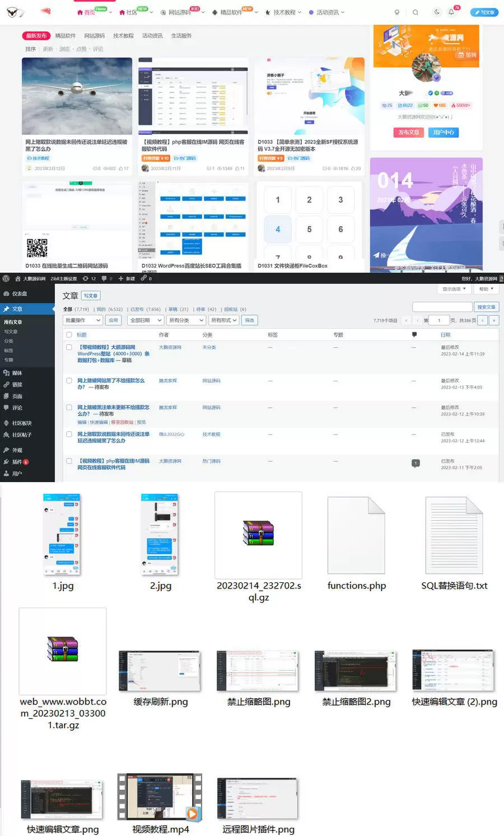The height and width of the screenshot is (836, 504).
Task: Click 筛选 filter button
Action: (250, 320)
